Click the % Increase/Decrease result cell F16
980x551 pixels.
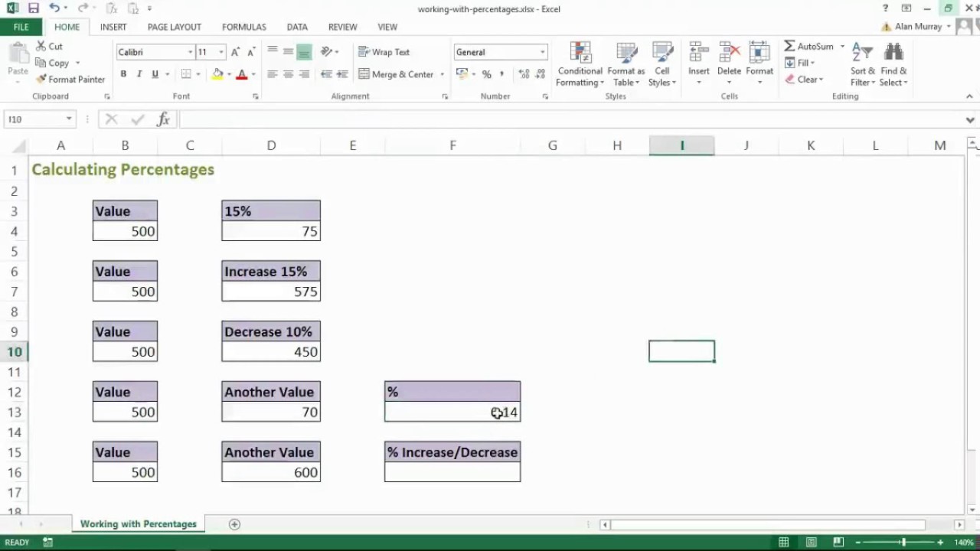click(452, 472)
